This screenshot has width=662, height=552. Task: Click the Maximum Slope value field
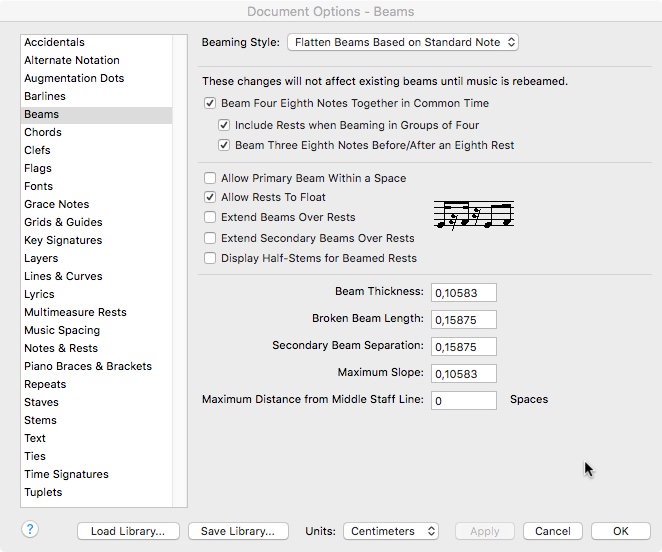point(463,373)
